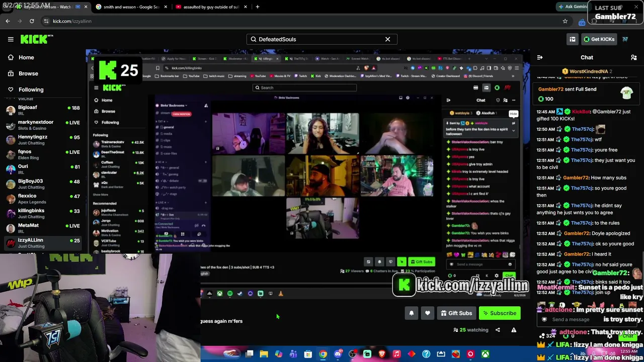Click the green Subscribe button
Viewport: 644px width, 362px height.
pyautogui.click(x=500, y=313)
